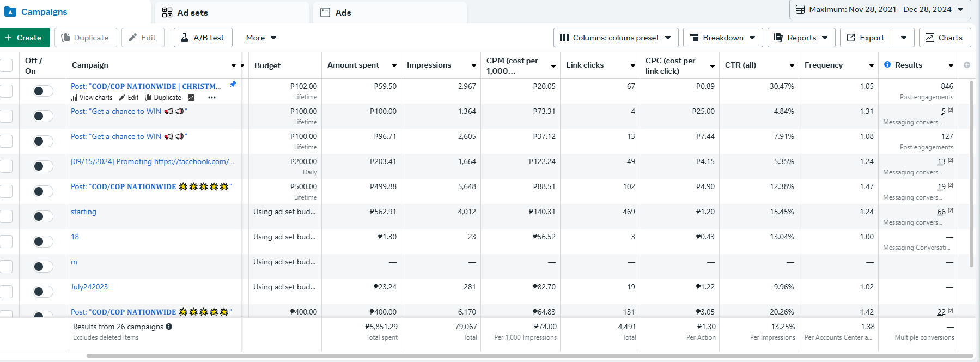980x362 pixels.
Task: Pin the first COD/COP NATIONWIDE CHRISTMAS campaign
Action: pos(233,84)
